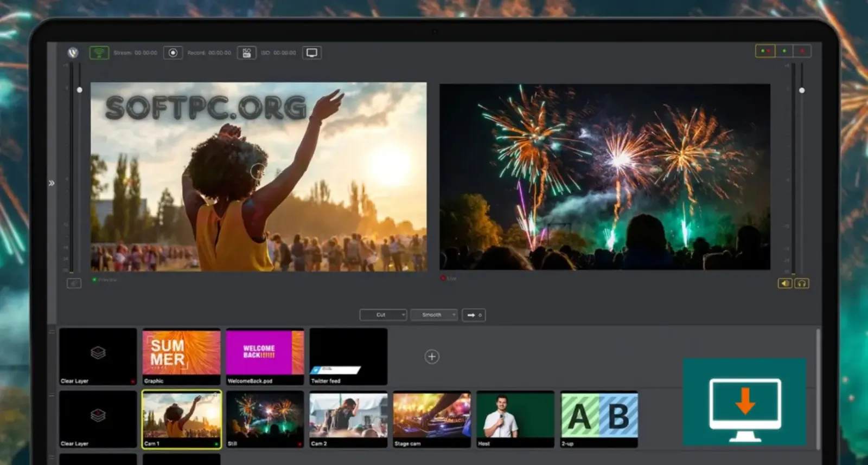Click the Wirecast logo icon

pyautogui.click(x=73, y=53)
